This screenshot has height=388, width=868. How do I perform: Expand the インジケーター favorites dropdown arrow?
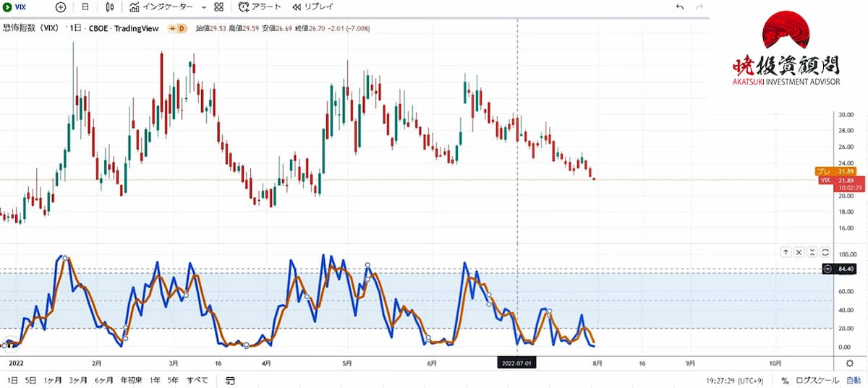(203, 7)
